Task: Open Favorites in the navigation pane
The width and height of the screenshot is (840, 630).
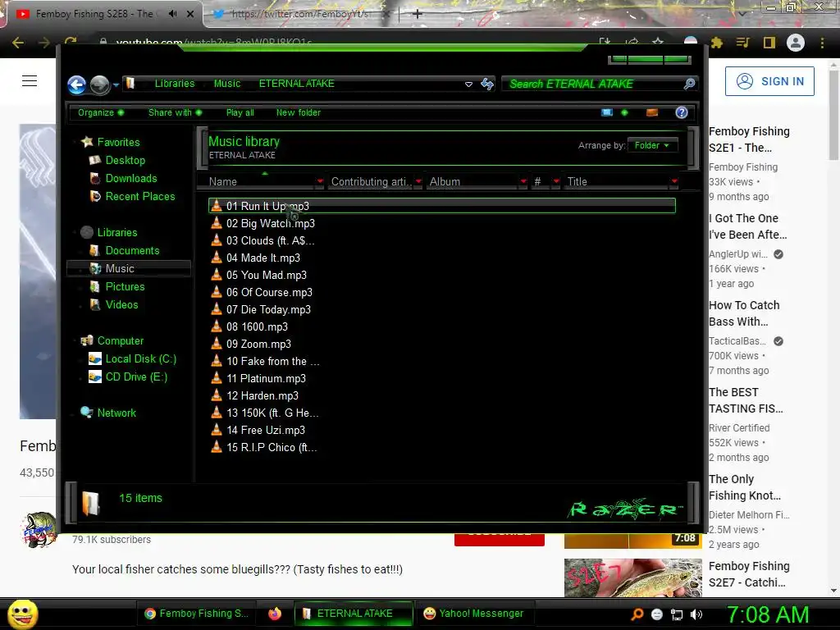Action: click(118, 142)
